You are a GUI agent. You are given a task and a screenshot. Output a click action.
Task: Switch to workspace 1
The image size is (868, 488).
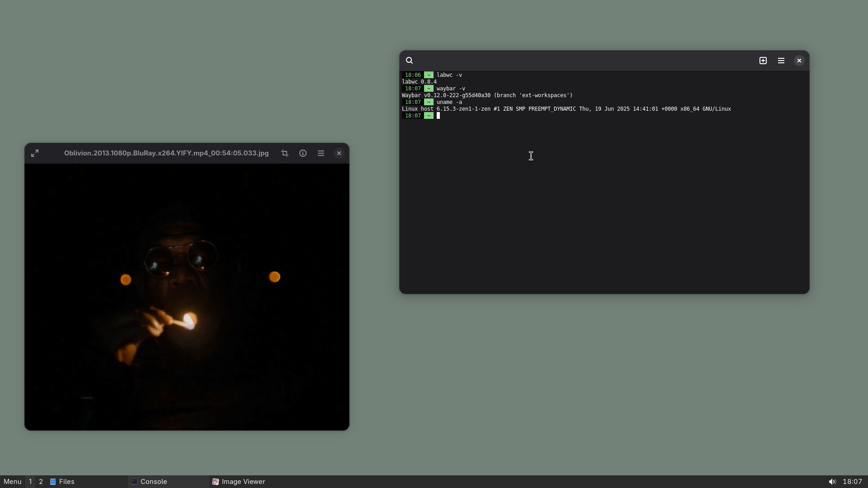click(x=30, y=482)
